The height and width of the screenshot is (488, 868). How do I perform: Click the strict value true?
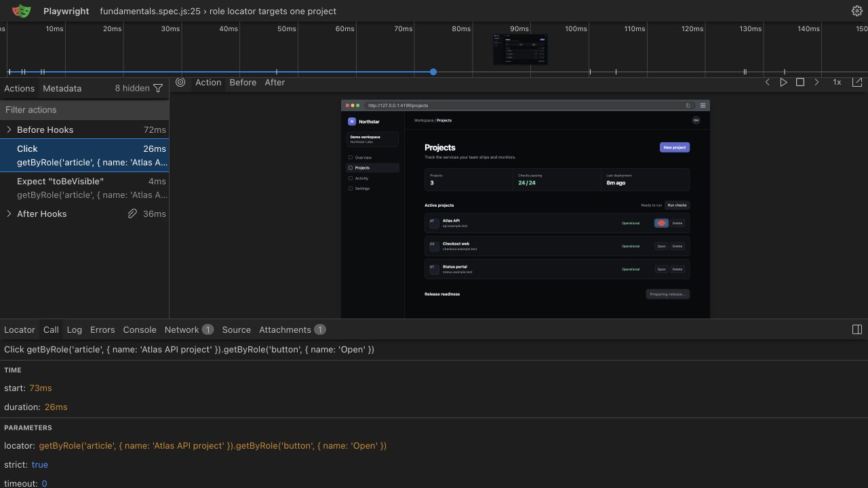(x=39, y=464)
